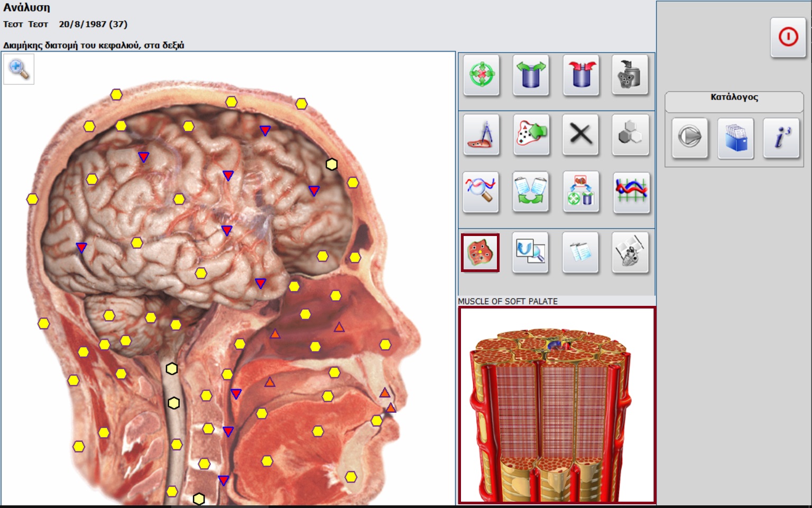
Task: Open the graph with magnifying glass icon
Action: pyautogui.click(x=481, y=192)
